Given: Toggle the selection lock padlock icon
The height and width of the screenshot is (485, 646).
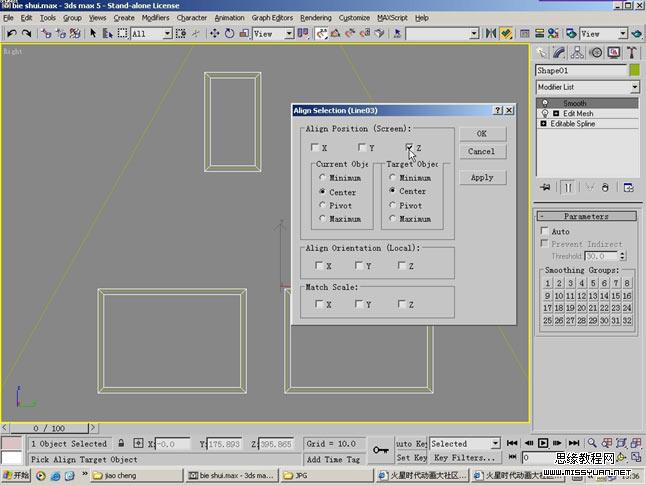Looking at the screenshot, I should point(121,443).
